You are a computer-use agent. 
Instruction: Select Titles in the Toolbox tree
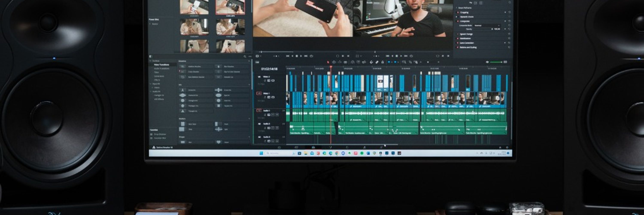click(x=156, y=72)
